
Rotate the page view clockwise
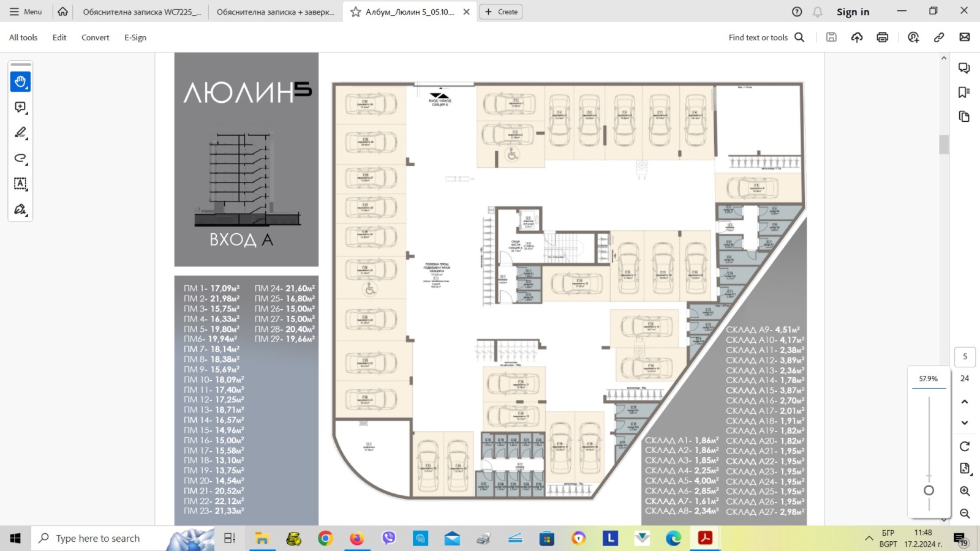pos(965,446)
